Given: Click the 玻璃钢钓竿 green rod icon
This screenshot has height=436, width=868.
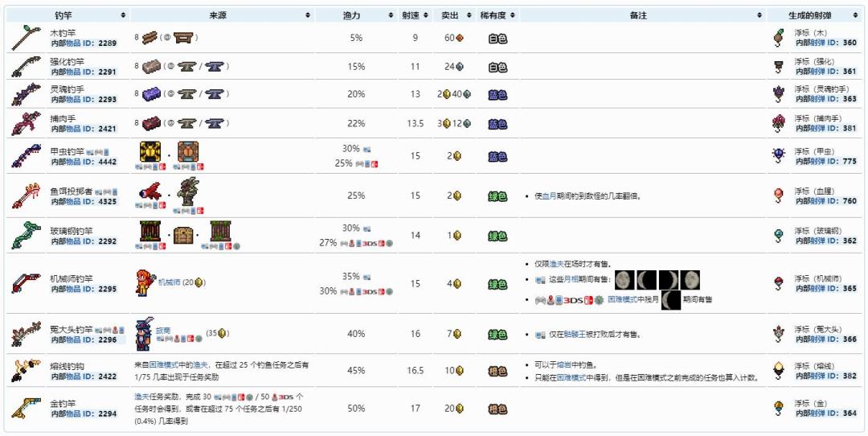Looking at the screenshot, I should pos(26,235).
